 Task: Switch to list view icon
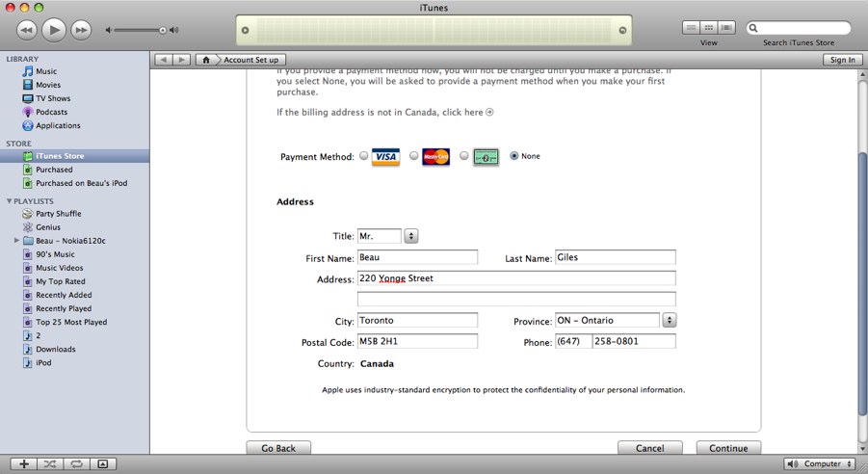click(691, 28)
